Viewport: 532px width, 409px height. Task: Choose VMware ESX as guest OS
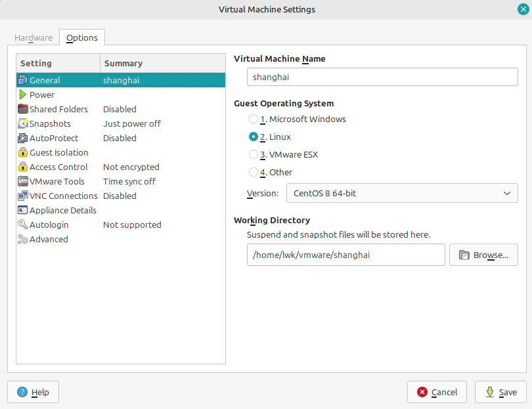[x=254, y=154]
